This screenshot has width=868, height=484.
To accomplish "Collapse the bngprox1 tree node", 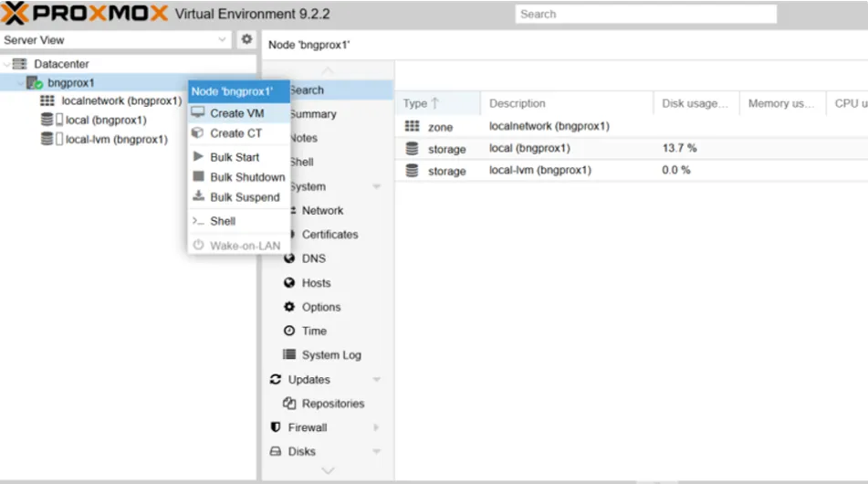I will pyautogui.click(x=21, y=83).
